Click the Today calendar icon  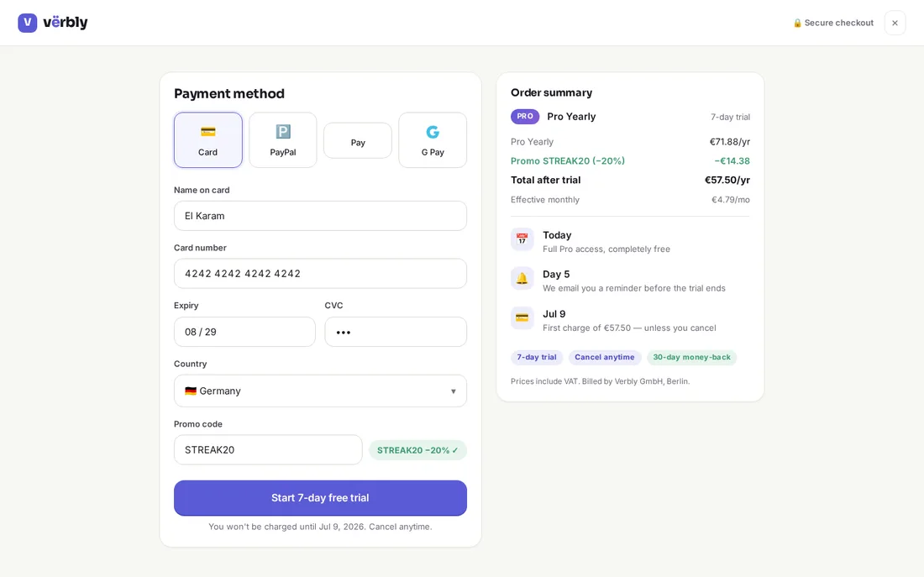pos(522,239)
